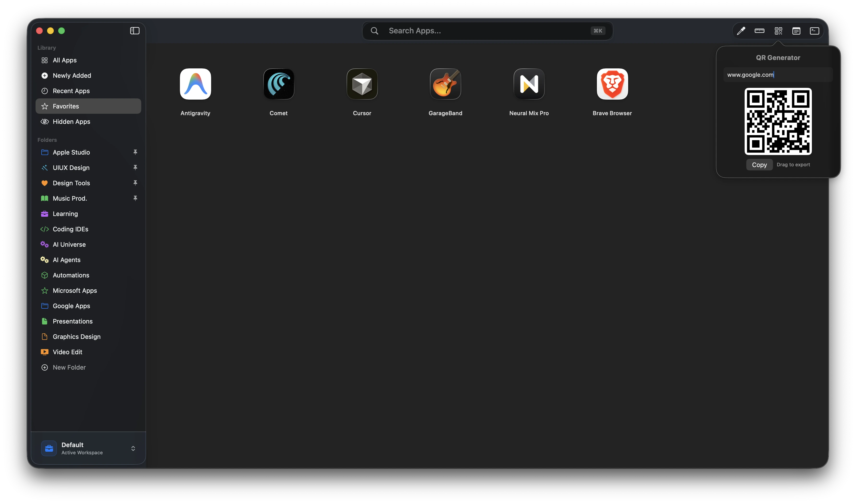Copy the generated QR code
The image size is (858, 504).
pyautogui.click(x=759, y=165)
